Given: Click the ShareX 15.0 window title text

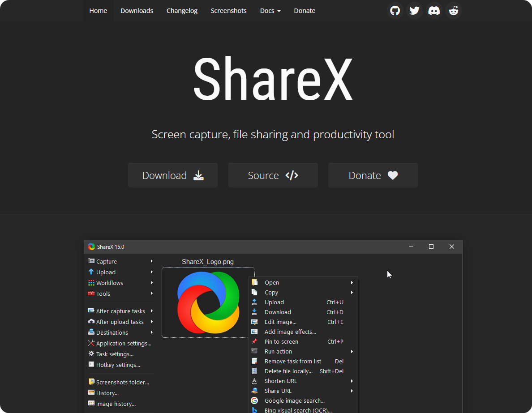Looking at the screenshot, I should point(111,247).
